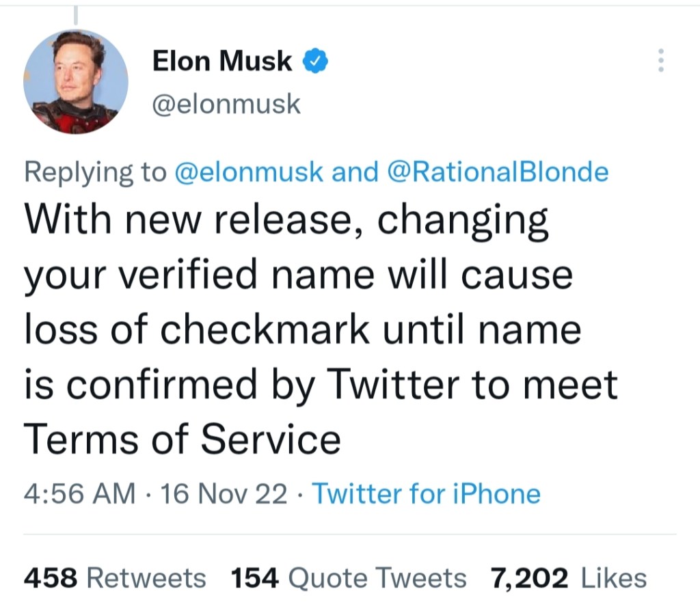Click the @elonmusk handle under the name

tap(226, 104)
